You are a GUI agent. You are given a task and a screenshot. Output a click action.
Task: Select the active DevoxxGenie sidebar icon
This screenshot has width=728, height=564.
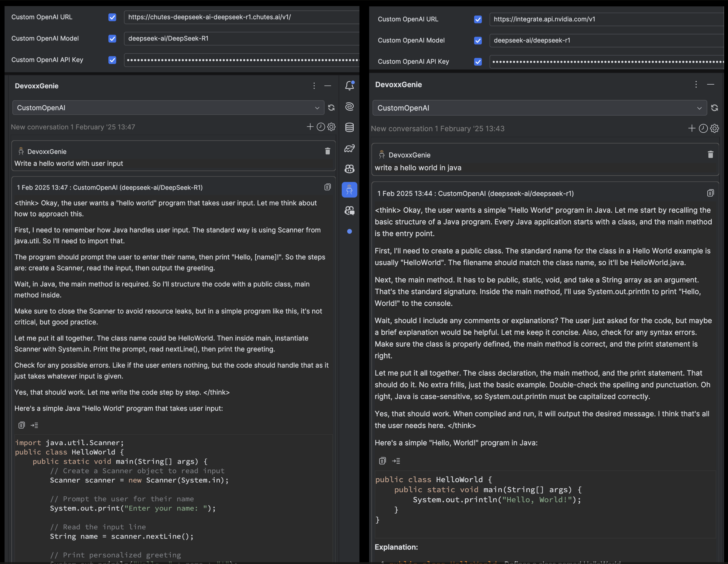pos(349,190)
